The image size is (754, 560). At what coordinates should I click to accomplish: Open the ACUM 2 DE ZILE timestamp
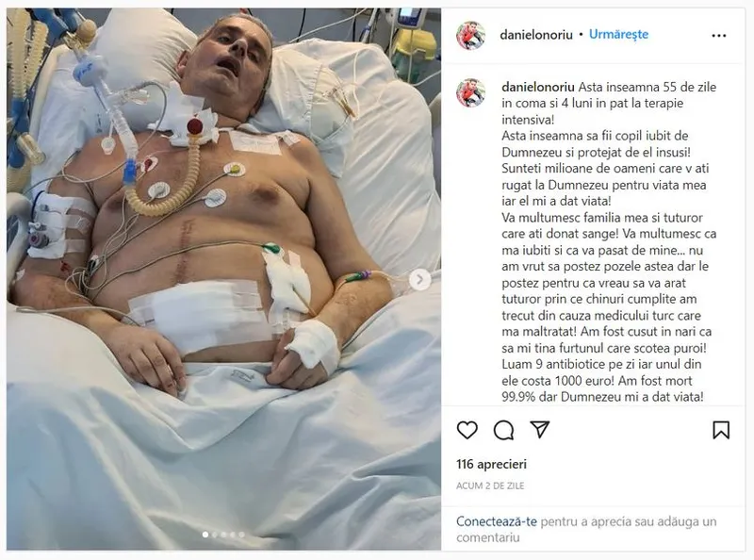pos(490,486)
